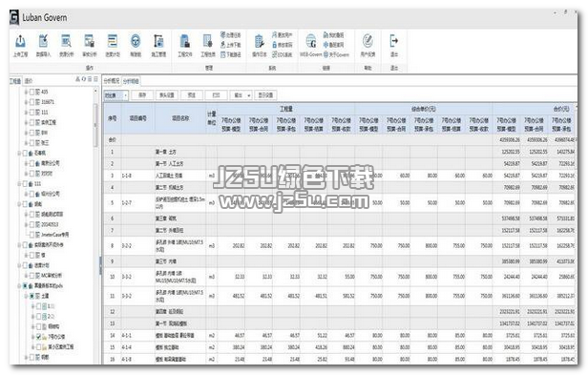Click the print button in table toolbar
588x375 pixels.
coord(216,95)
